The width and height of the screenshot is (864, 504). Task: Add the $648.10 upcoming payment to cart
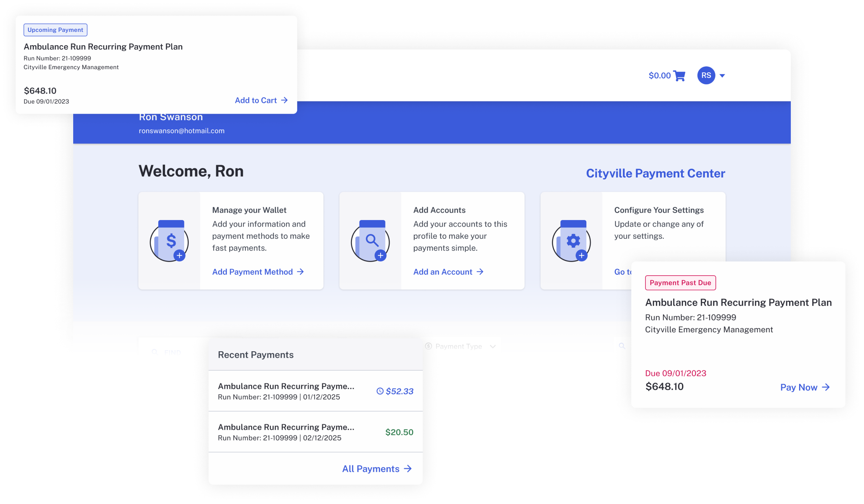click(261, 100)
